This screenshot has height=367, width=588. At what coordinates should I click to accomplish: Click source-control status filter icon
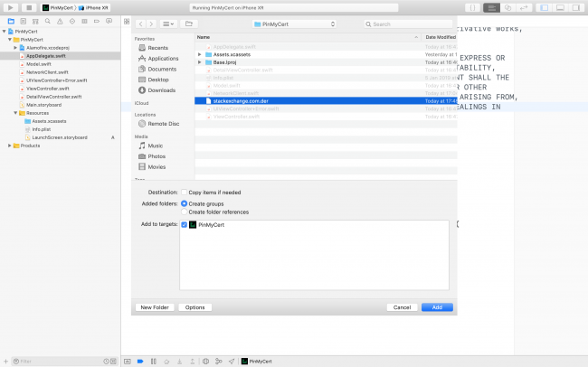pyautogui.click(x=113, y=362)
